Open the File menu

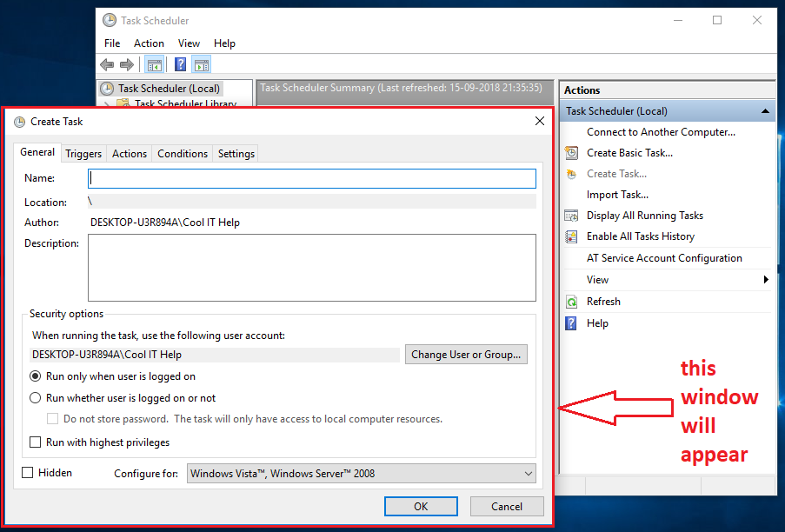pos(112,43)
